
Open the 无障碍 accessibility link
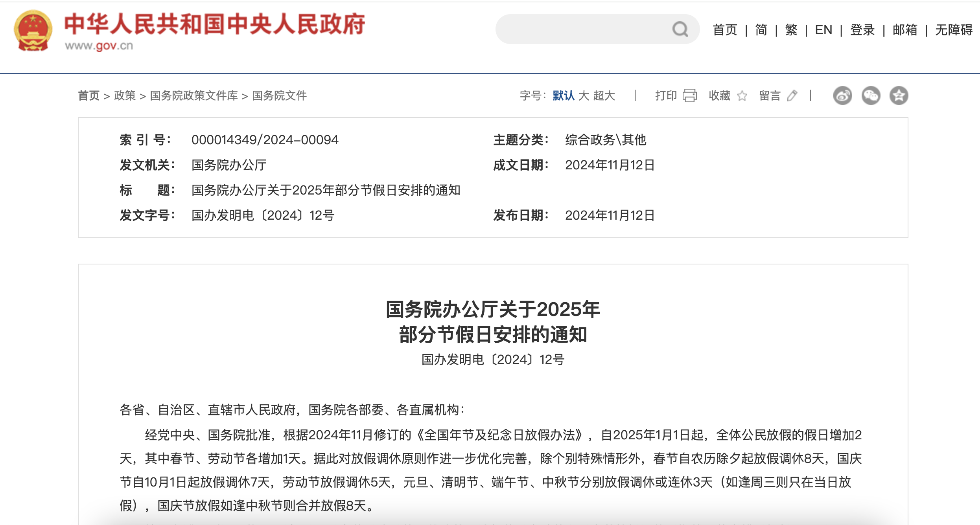[x=954, y=30]
